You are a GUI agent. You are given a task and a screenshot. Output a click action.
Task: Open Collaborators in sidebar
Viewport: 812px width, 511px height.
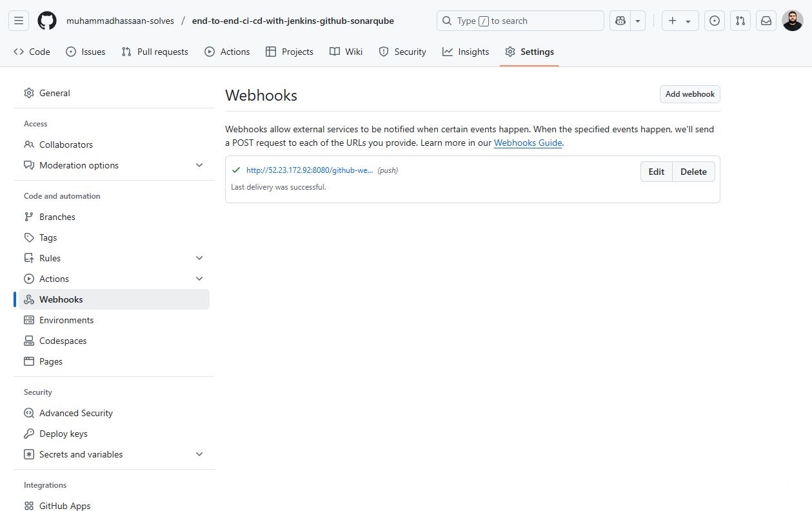pos(114,145)
